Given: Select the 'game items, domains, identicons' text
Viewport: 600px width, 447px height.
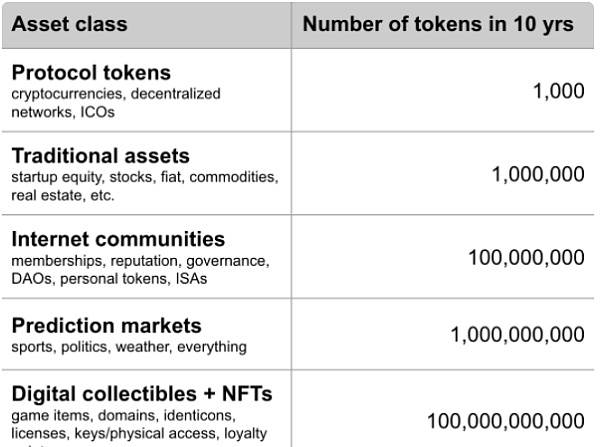Looking at the screenshot, I should tap(124, 416).
